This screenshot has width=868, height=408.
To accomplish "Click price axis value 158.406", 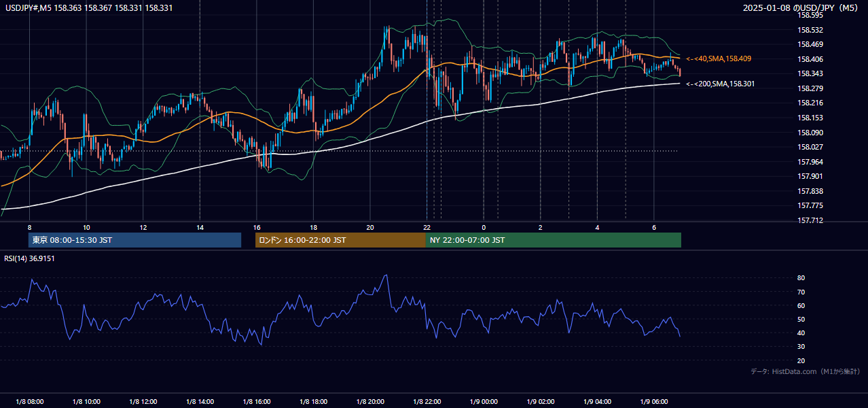I will [x=810, y=59].
